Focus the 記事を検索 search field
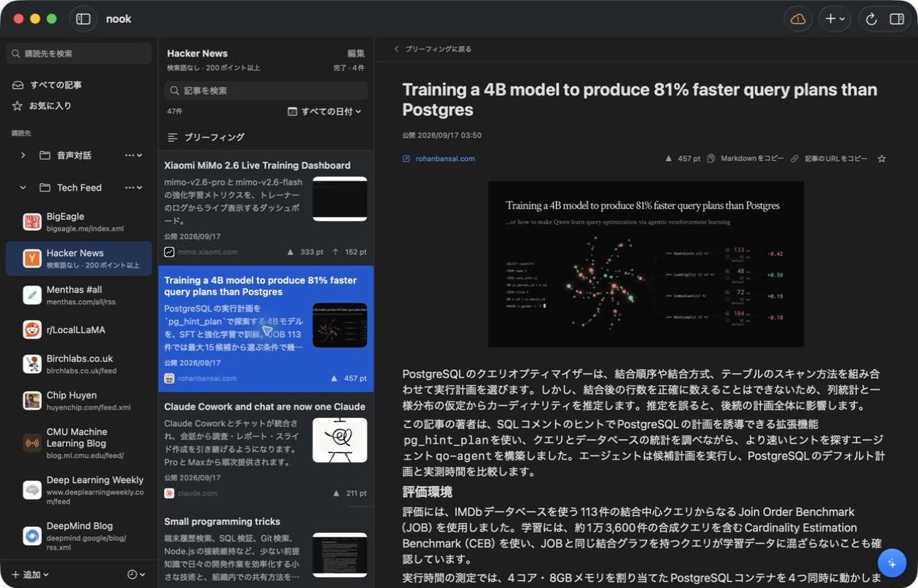This screenshot has height=588, width=918. (266, 90)
